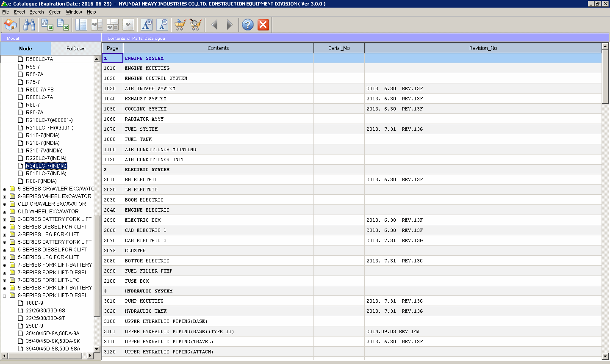Click the 5-SERIES BATTERY FORK LIFT folder icon

(13, 242)
